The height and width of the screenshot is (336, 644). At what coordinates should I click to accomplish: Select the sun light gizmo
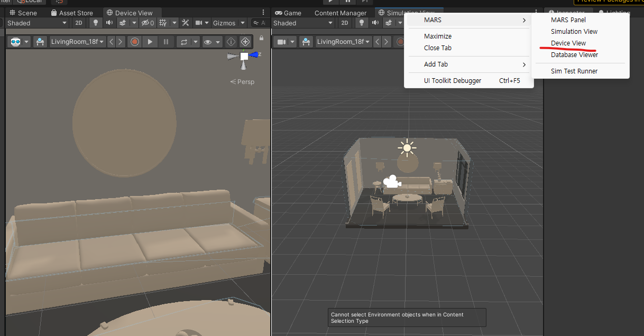pos(407,147)
